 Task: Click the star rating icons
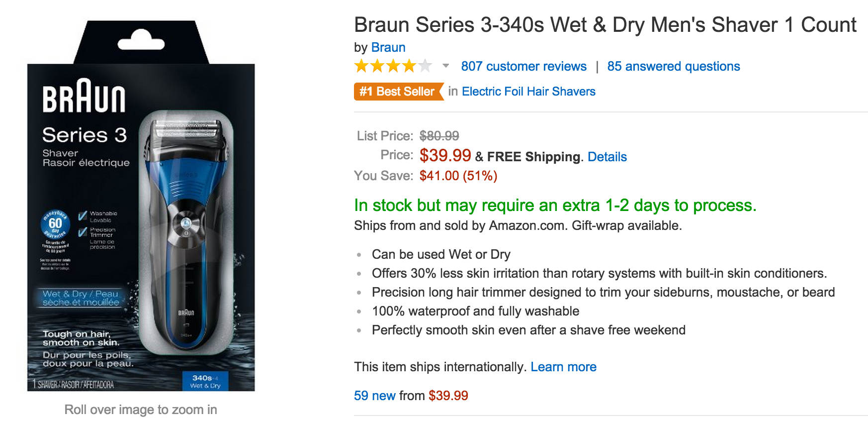pos(393,66)
